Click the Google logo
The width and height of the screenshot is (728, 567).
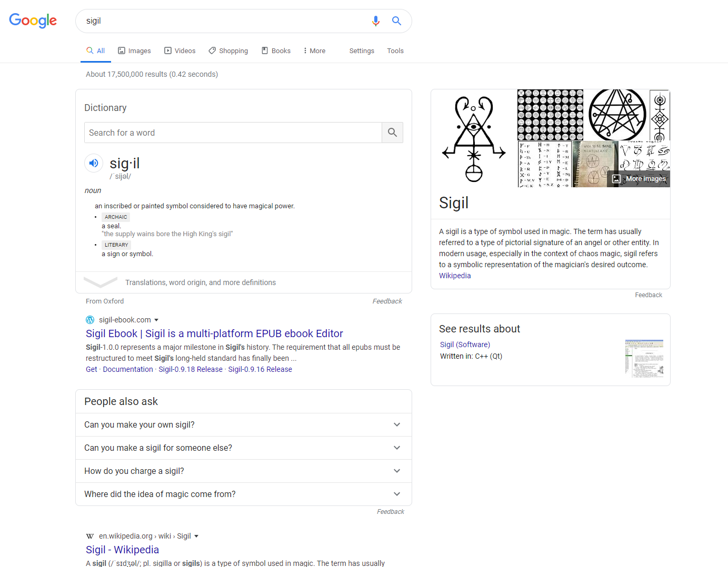[33, 21]
